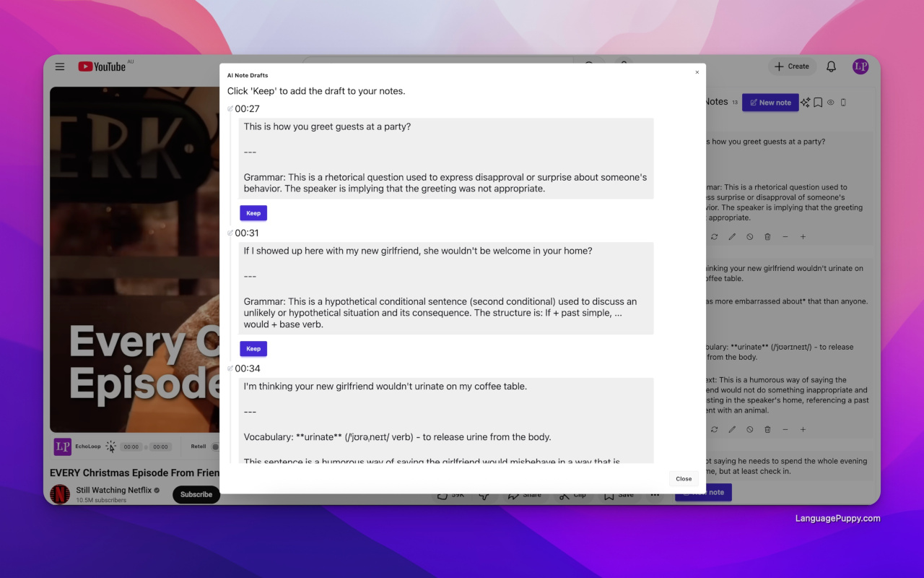Image resolution: width=924 pixels, height=578 pixels.
Task: Click the first 00:00 loop time field
Action: coord(131,447)
